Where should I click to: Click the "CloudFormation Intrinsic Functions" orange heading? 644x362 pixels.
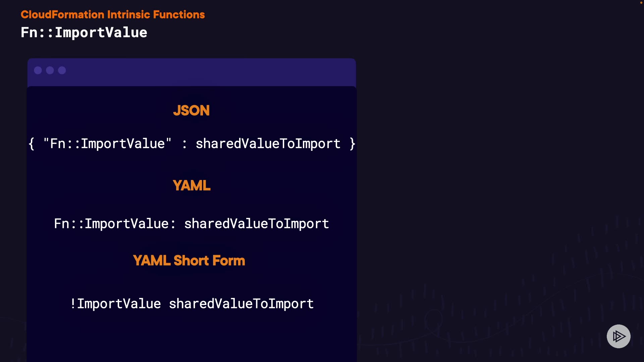coord(113,15)
